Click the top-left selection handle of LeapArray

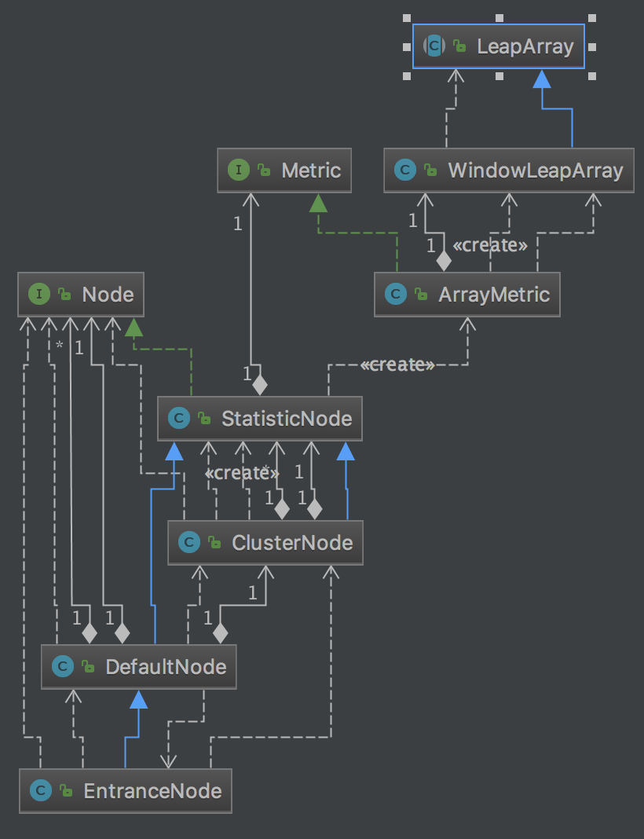pos(407,18)
